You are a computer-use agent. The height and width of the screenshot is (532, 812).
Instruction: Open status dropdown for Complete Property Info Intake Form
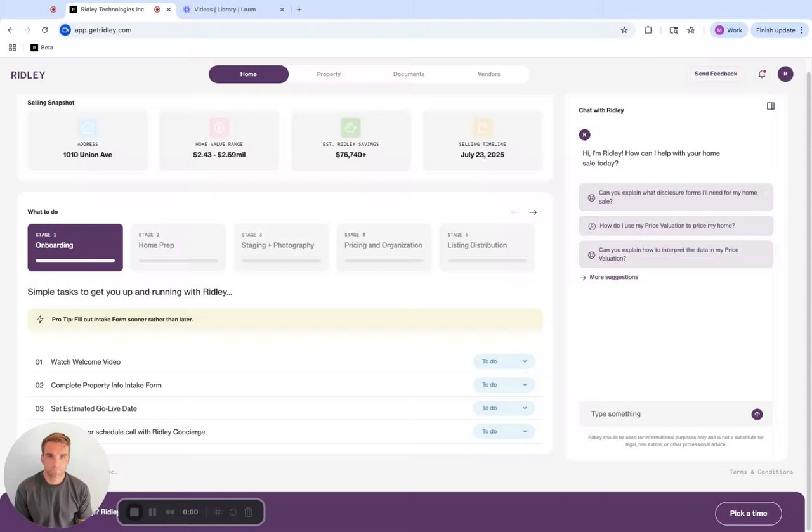(504, 385)
